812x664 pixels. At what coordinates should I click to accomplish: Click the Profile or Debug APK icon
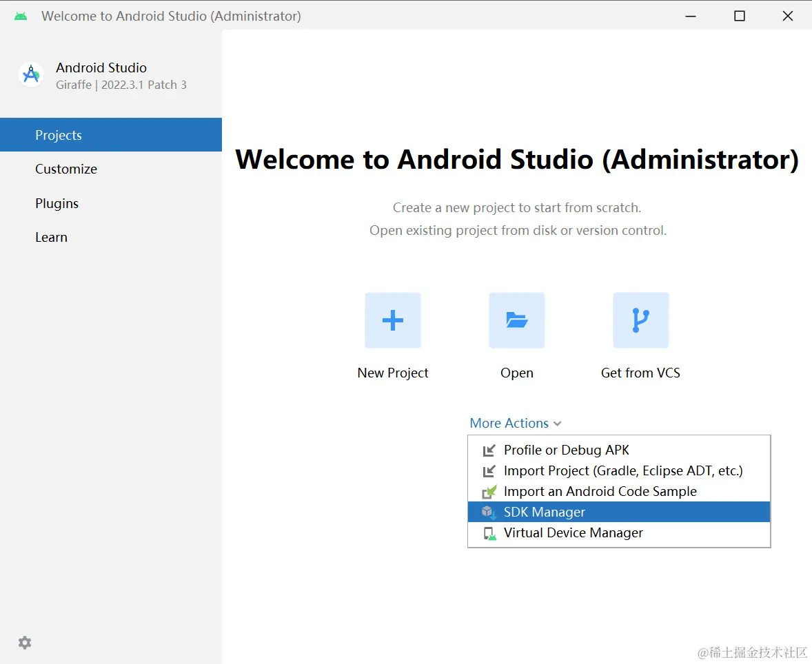click(489, 450)
